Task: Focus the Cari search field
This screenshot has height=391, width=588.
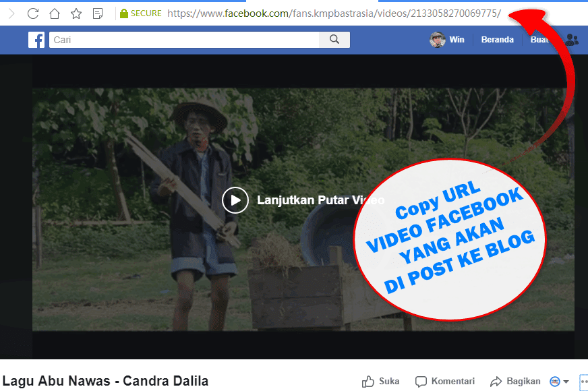Action: (x=184, y=40)
